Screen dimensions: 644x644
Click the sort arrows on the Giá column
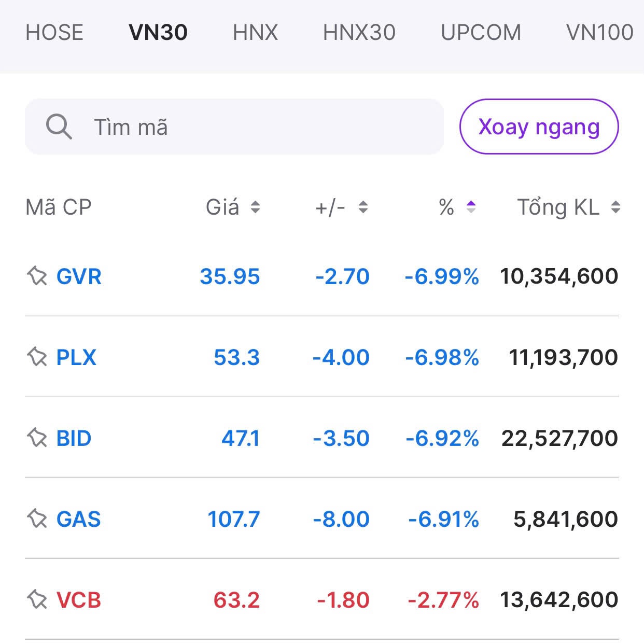tap(256, 207)
